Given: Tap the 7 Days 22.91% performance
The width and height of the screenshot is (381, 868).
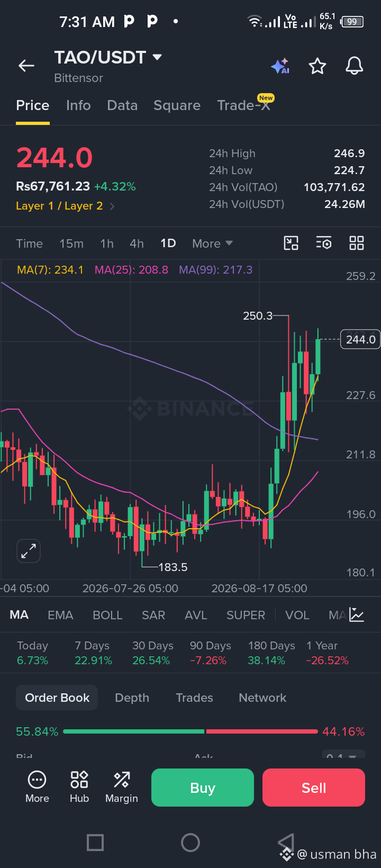Looking at the screenshot, I should click(93, 653).
